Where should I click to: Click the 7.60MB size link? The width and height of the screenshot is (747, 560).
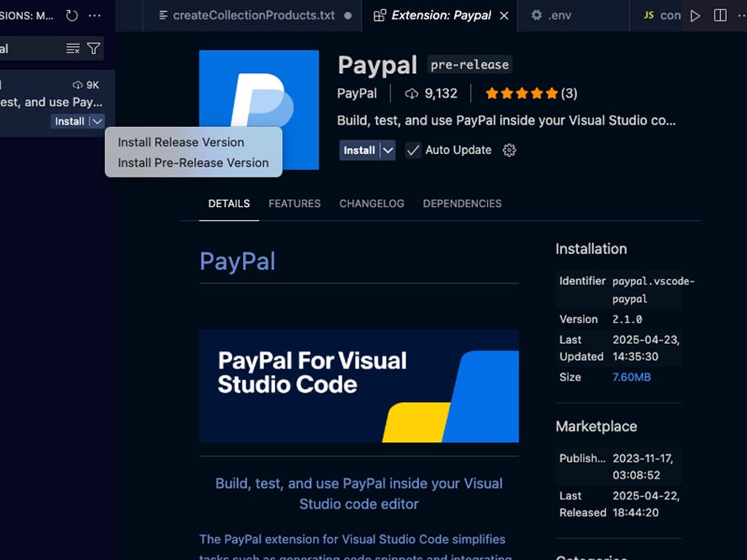click(631, 378)
